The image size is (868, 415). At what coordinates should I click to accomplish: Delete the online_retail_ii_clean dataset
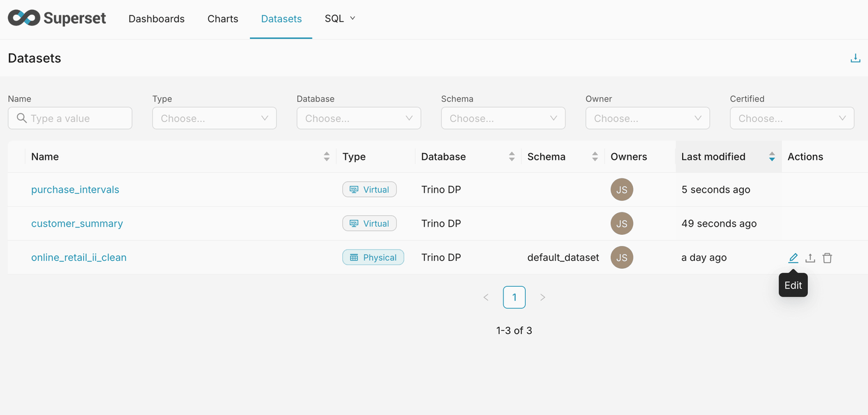(827, 258)
